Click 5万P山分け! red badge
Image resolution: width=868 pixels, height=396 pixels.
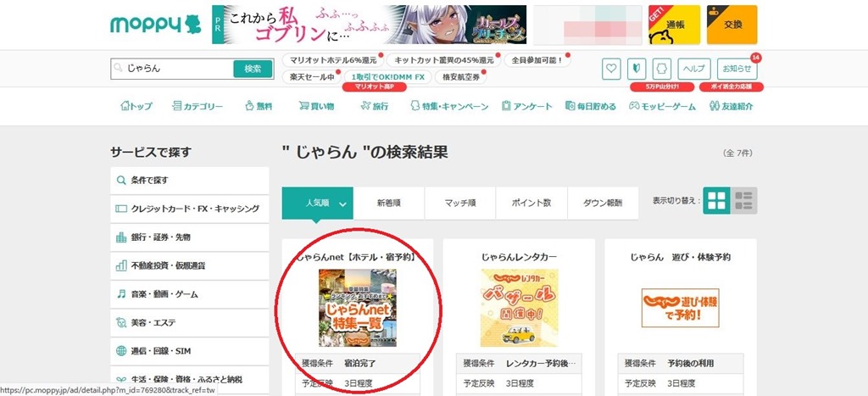pos(662,87)
